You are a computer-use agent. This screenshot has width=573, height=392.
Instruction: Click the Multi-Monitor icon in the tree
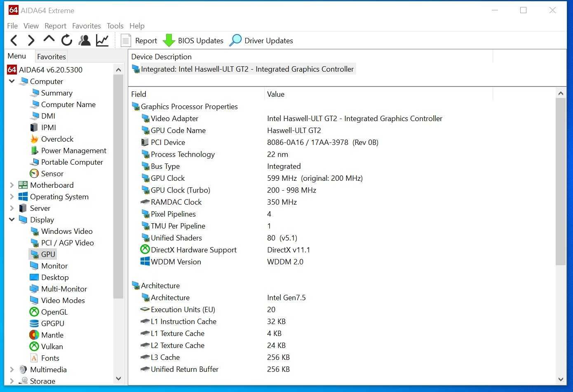click(34, 289)
